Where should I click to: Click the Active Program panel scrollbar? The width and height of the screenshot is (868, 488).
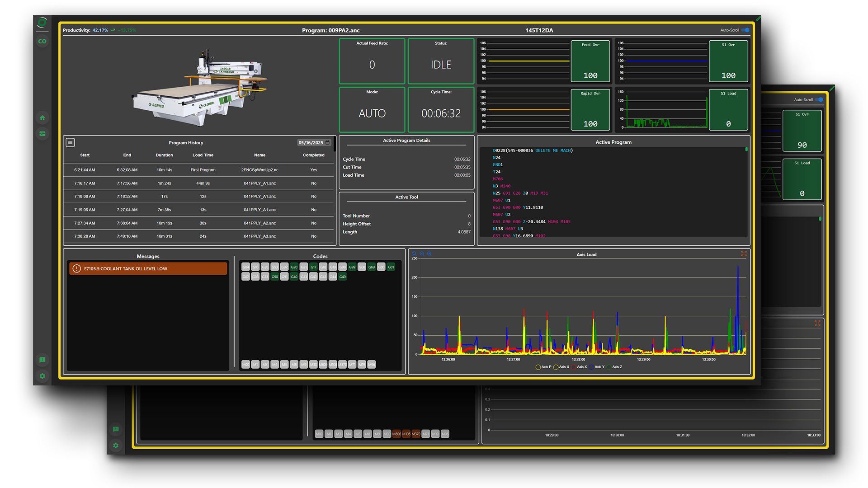[x=746, y=149]
